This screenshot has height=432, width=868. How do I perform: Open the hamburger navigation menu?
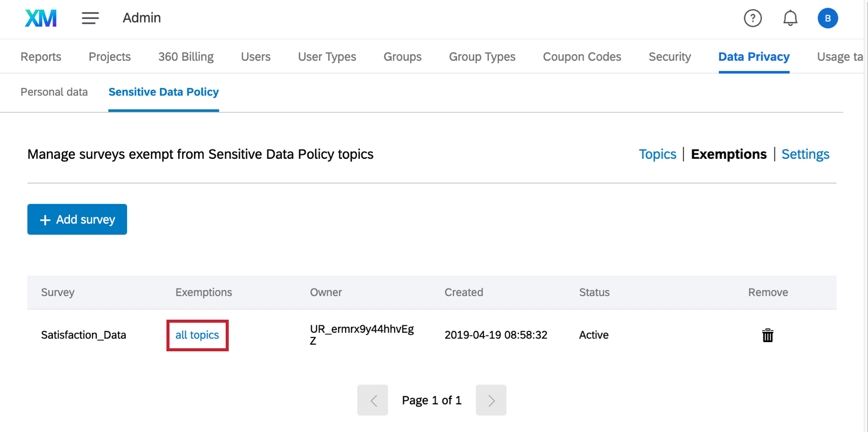[90, 18]
